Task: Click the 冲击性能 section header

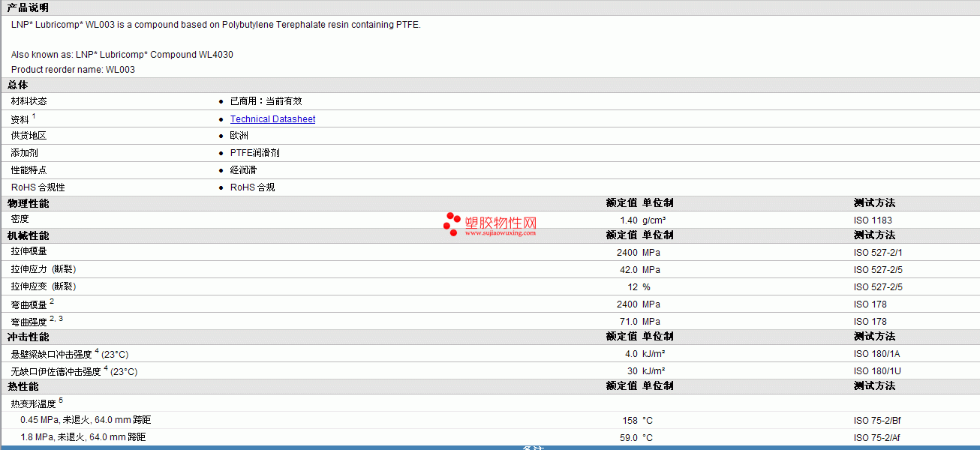Action: click(29, 337)
